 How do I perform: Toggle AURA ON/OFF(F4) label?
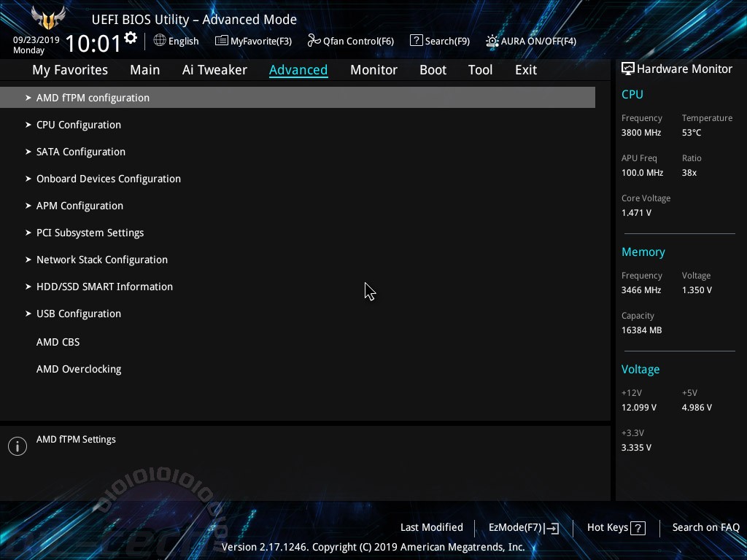pos(538,42)
